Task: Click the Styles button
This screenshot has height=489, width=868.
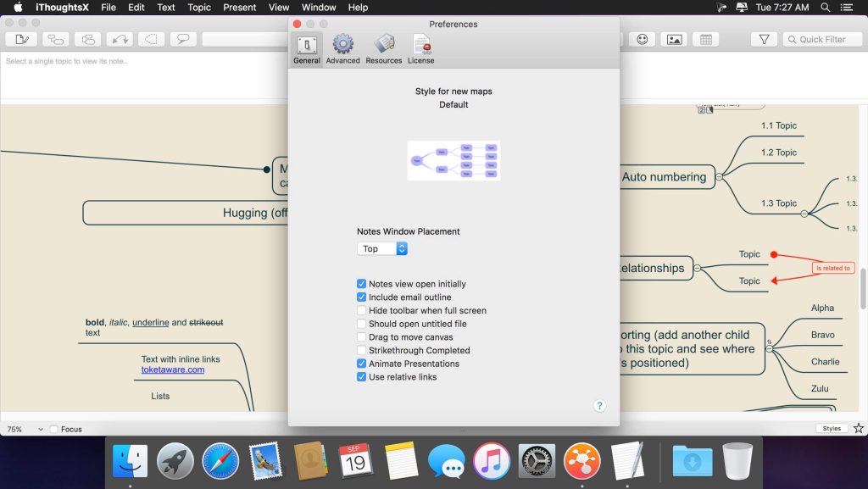Action: tap(832, 429)
